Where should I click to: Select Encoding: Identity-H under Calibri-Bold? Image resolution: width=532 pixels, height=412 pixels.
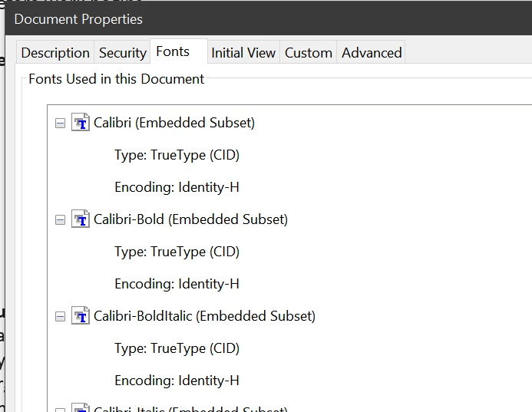pos(177,284)
